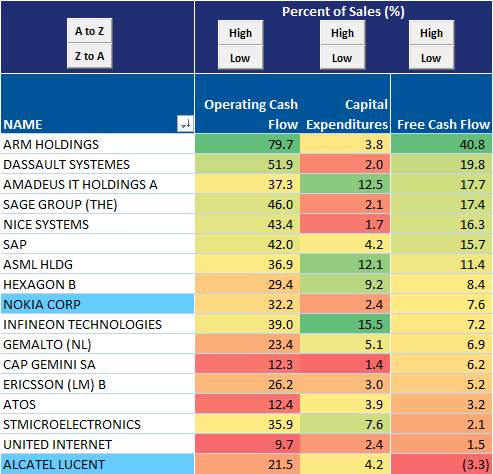Sort Operating Cash Flow with Low button
Screen dimensions: 493x474
[x=240, y=57]
